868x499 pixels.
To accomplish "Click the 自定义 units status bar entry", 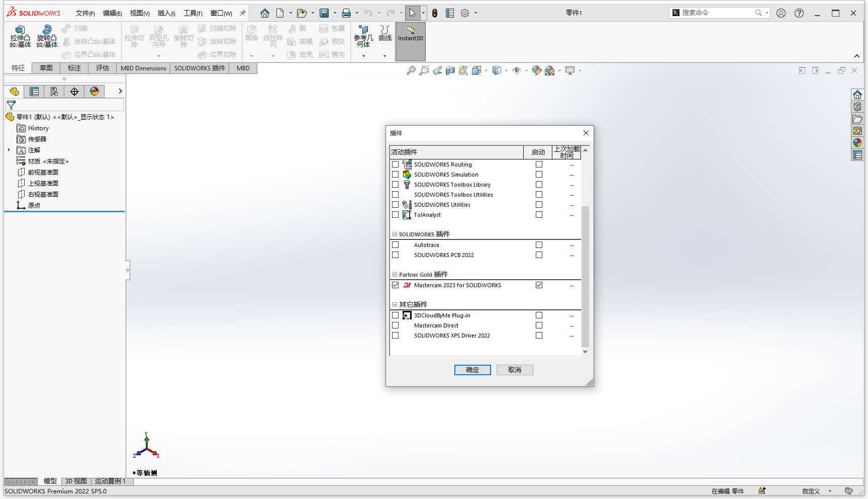I will pyautogui.click(x=811, y=491).
